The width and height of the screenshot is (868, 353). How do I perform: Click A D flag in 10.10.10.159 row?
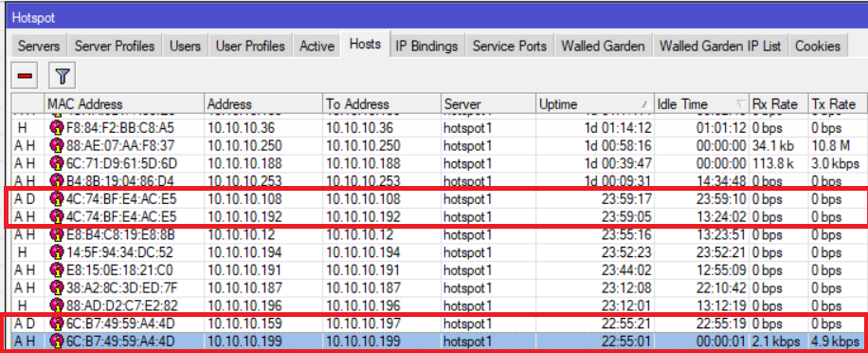pos(25,323)
